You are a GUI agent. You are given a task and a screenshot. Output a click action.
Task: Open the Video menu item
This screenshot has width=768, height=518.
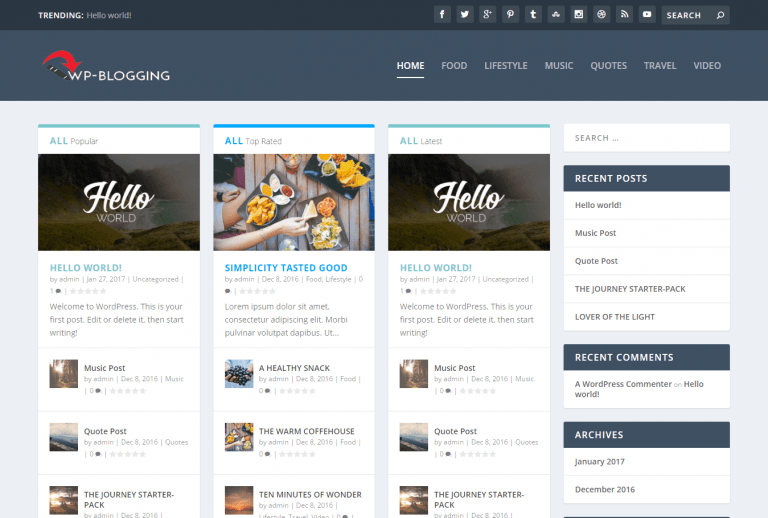click(x=707, y=66)
